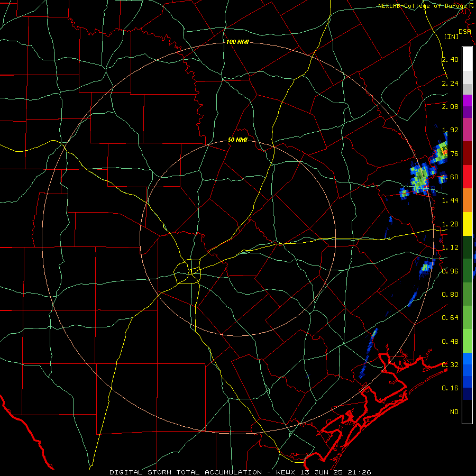Click the 50 NMI range ring label
The image size is (476, 476).
click(x=237, y=140)
